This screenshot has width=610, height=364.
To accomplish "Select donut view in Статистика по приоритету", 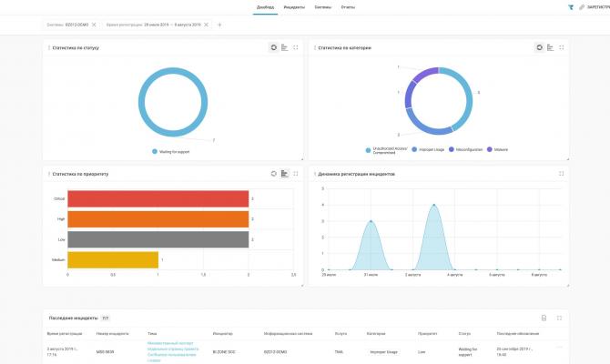I will pyautogui.click(x=274, y=174).
